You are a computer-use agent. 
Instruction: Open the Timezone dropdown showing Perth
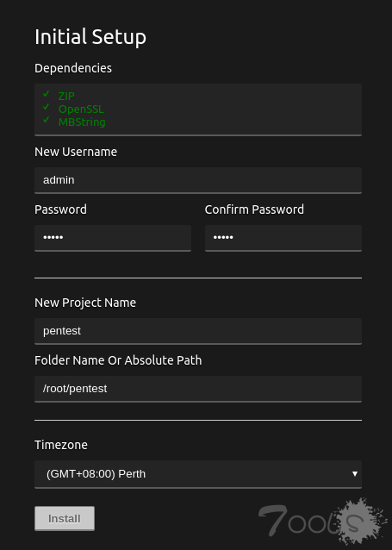point(198,474)
